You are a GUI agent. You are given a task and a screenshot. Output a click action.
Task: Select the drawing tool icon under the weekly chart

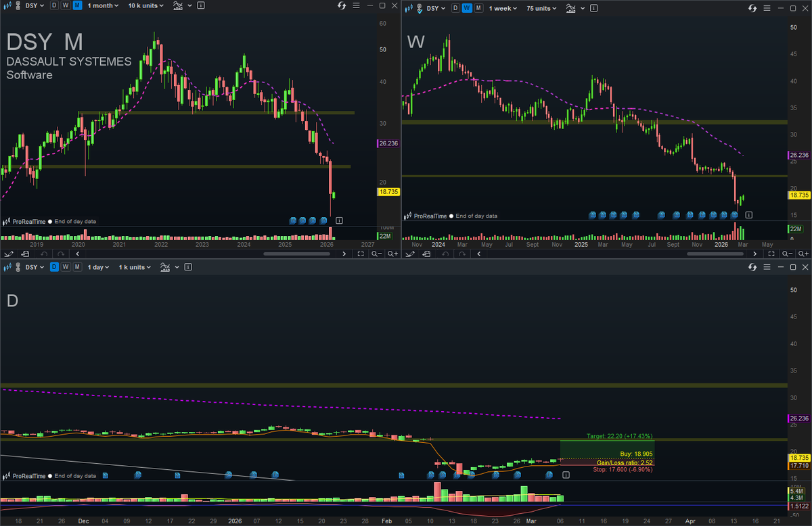pyautogui.click(x=411, y=254)
